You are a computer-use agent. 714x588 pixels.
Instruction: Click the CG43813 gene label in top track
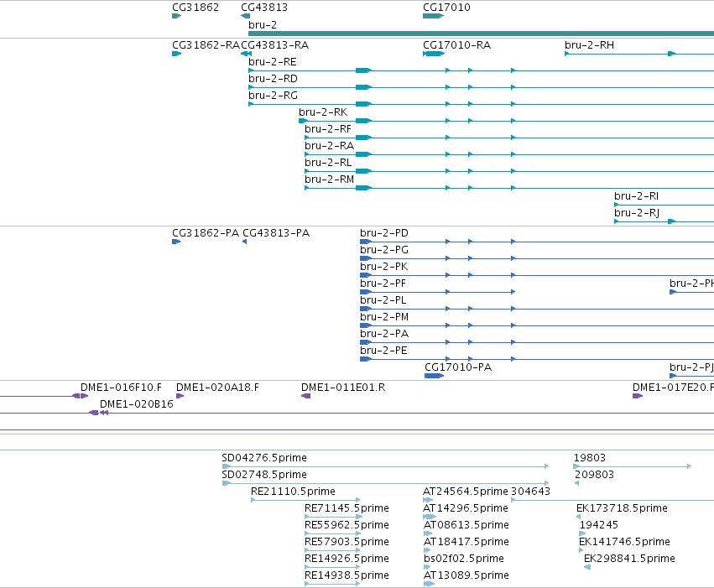[264, 8]
